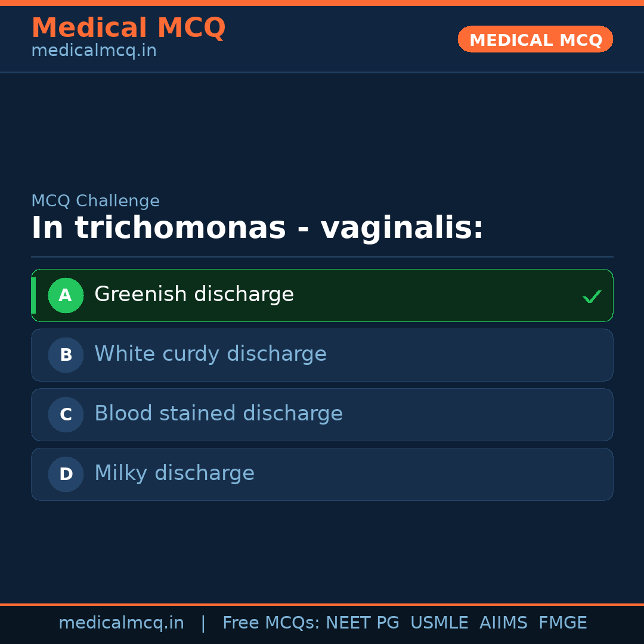Click the green checkmark icon on answer A
The image size is (644, 644).
[592, 296]
